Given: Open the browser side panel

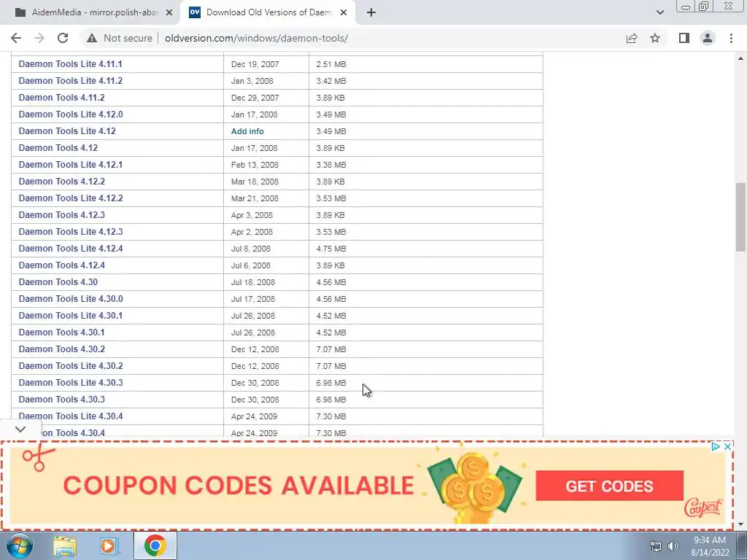Looking at the screenshot, I should click(684, 38).
